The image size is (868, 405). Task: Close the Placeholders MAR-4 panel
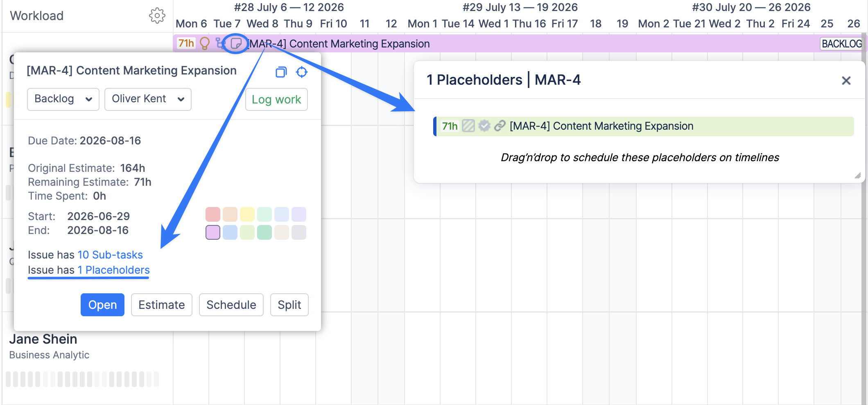tap(846, 81)
